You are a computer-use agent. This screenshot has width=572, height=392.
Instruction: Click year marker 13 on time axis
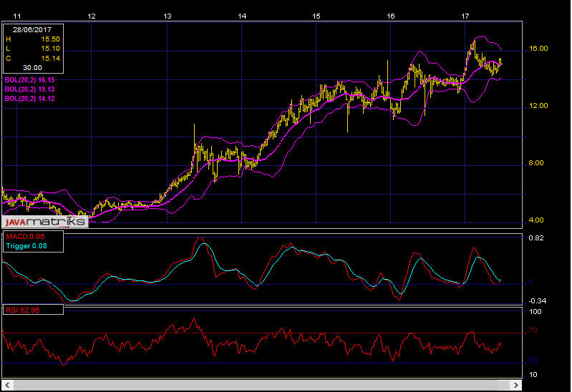[168, 16]
